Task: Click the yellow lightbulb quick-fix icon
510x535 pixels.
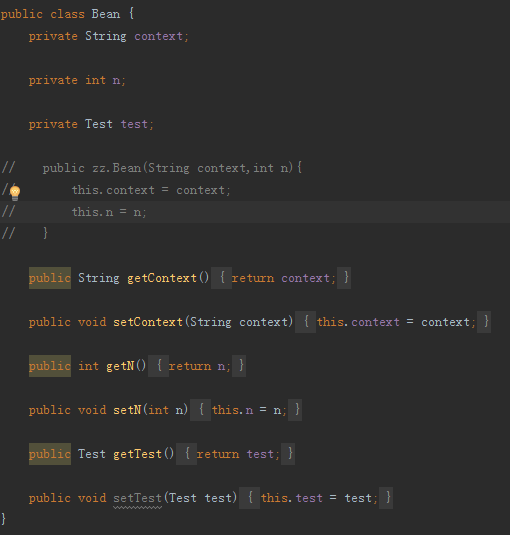Action: (15, 193)
